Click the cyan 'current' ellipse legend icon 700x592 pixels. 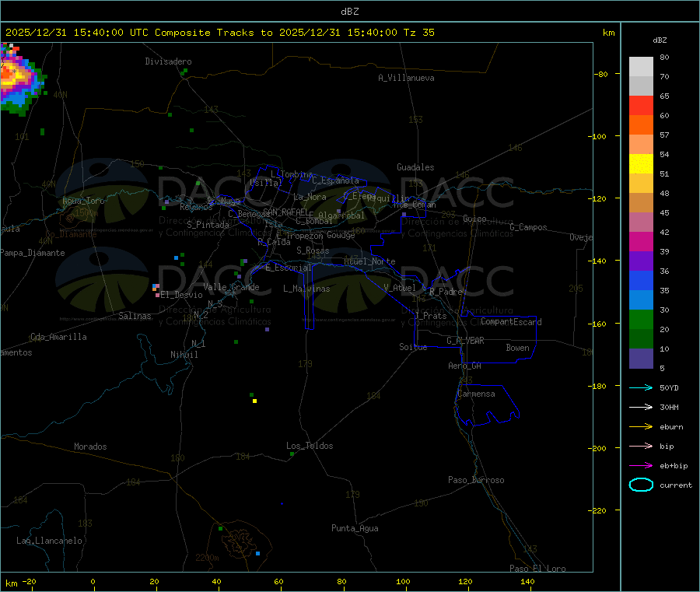(x=641, y=485)
